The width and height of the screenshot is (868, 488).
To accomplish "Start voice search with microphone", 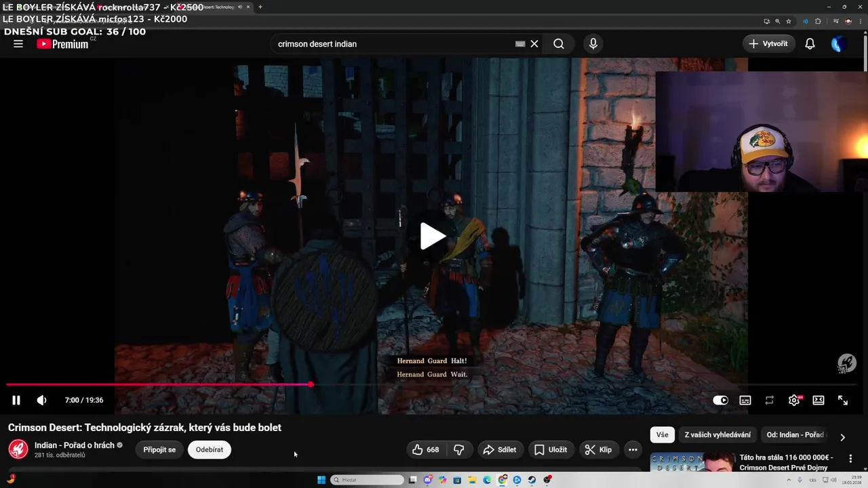I will click(593, 44).
